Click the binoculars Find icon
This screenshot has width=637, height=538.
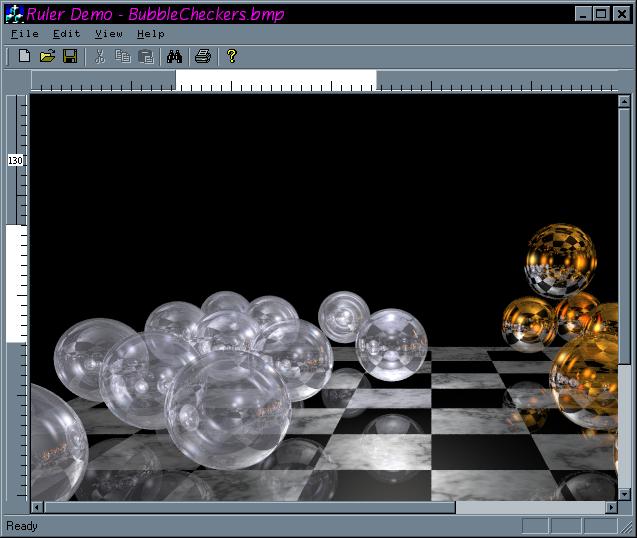174,56
